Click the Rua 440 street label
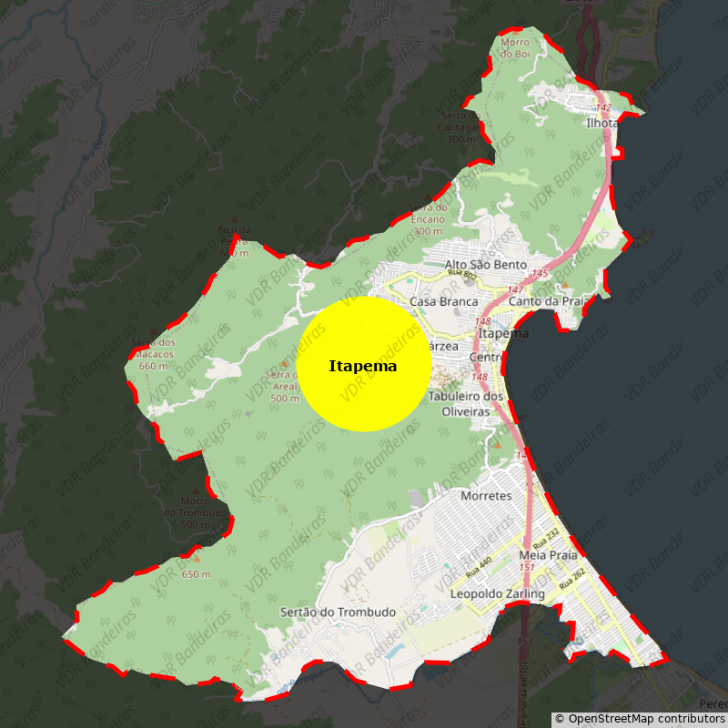Image resolution: width=728 pixels, height=728 pixels. tap(479, 568)
